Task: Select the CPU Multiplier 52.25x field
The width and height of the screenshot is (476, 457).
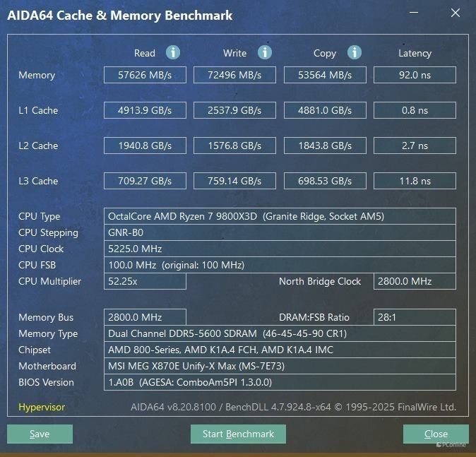Action: (x=145, y=281)
